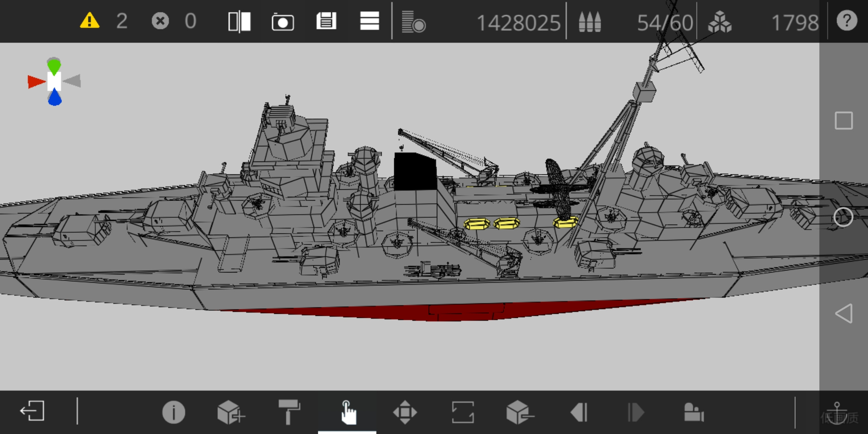Viewport: 868px width, 434px height.
Task: Open the part info tool
Action: pyautogui.click(x=174, y=412)
